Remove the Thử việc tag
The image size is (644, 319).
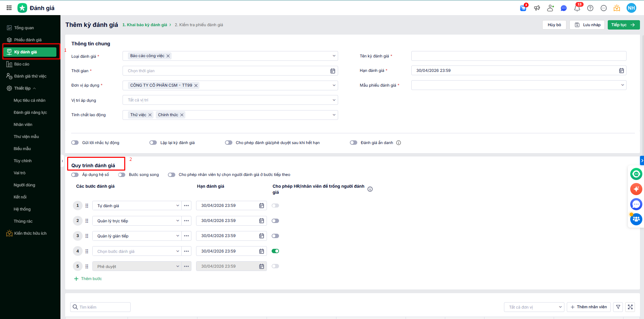150,115
